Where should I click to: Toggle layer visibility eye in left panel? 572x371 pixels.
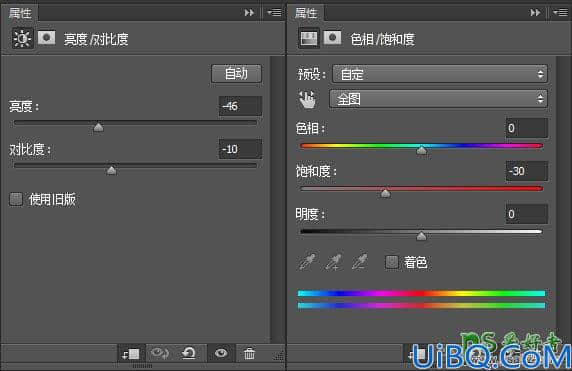click(221, 353)
